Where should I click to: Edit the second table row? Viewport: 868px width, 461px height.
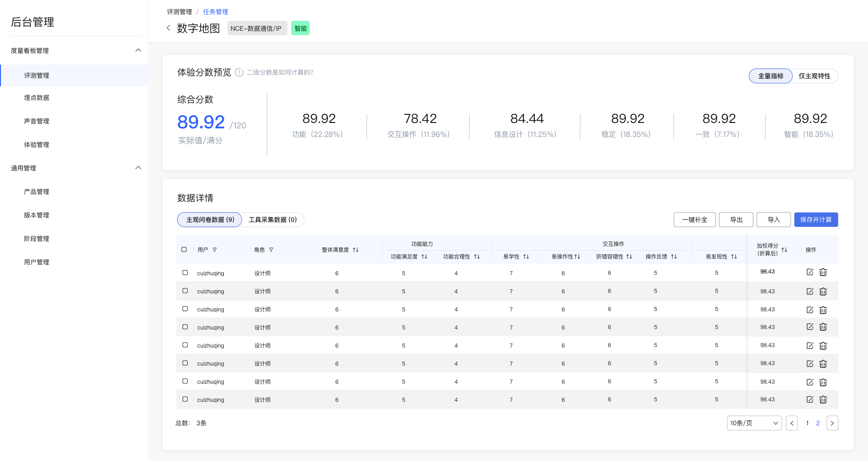coord(810,291)
